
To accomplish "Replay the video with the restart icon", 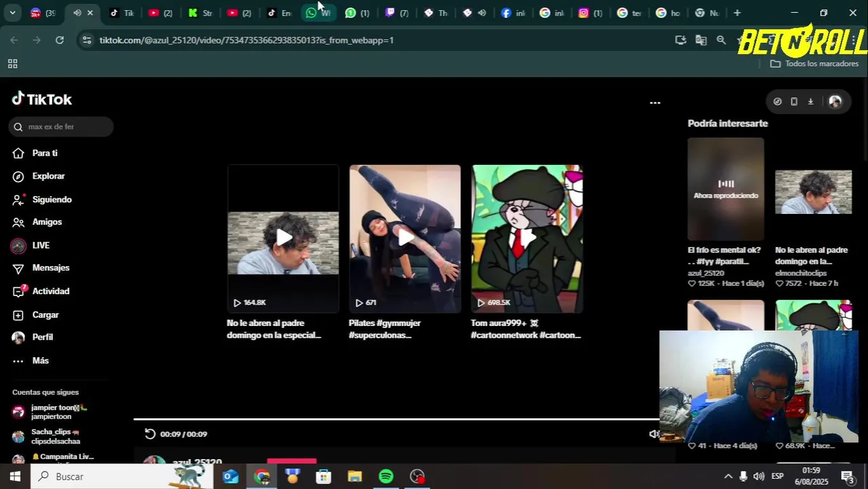I will 150,434.
